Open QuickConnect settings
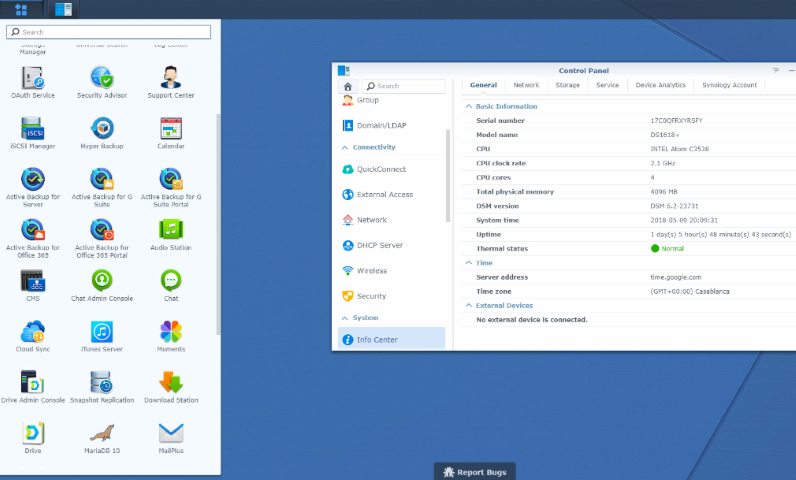Image resolution: width=796 pixels, height=480 pixels. coord(391,169)
